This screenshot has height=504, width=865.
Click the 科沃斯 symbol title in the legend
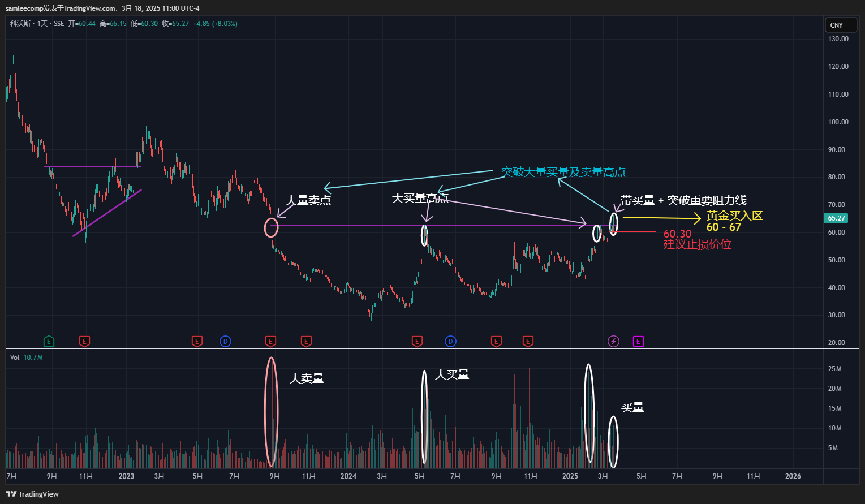tap(20, 24)
